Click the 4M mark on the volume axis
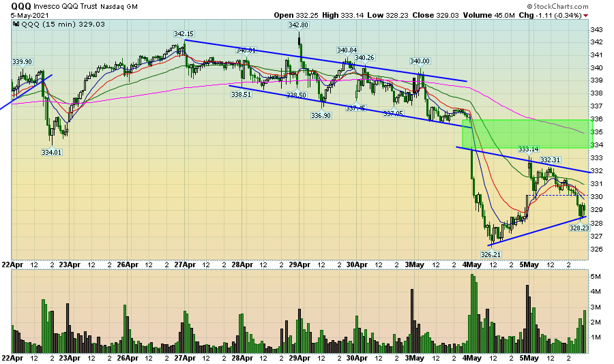614x364 pixels. point(596,292)
